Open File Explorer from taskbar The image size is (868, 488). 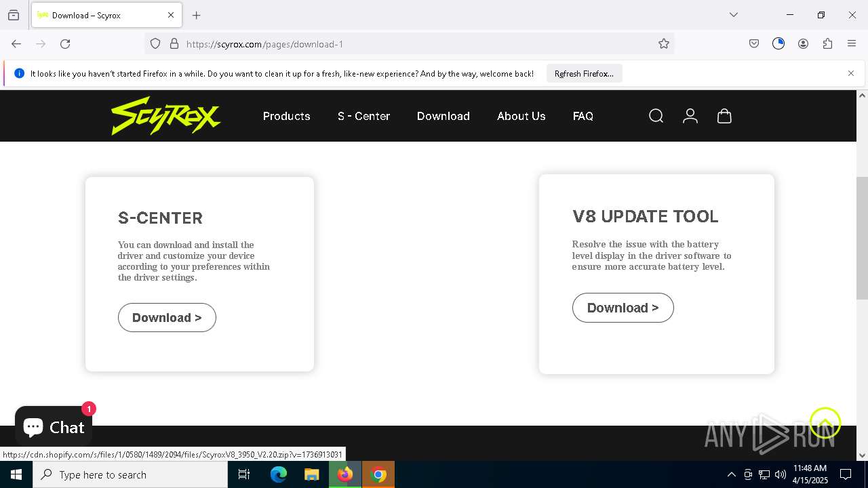click(x=311, y=474)
